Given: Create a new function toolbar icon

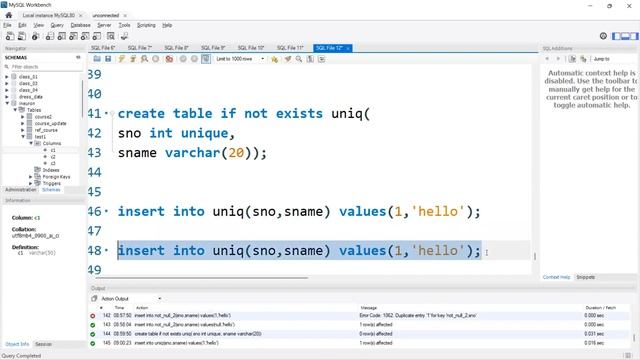Looking at the screenshot, I should pyautogui.click(x=97, y=36).
